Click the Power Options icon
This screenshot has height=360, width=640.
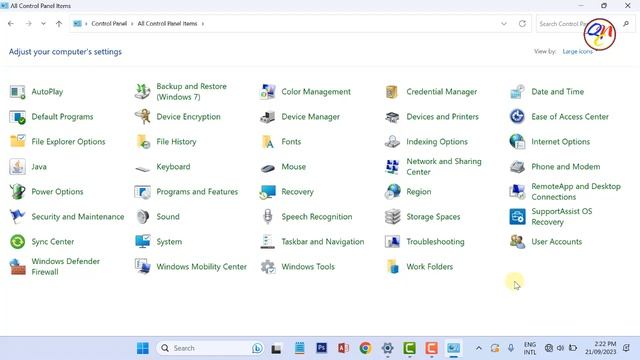point(18,191)
